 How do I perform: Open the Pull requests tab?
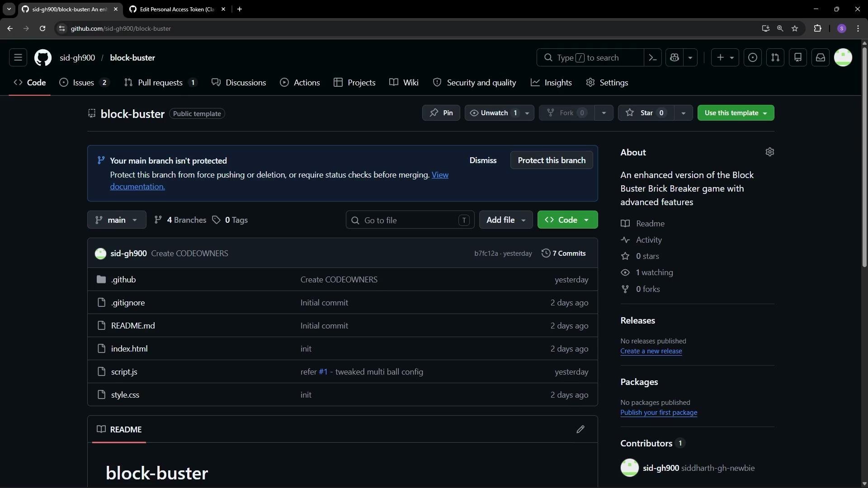tap(160, 83)
